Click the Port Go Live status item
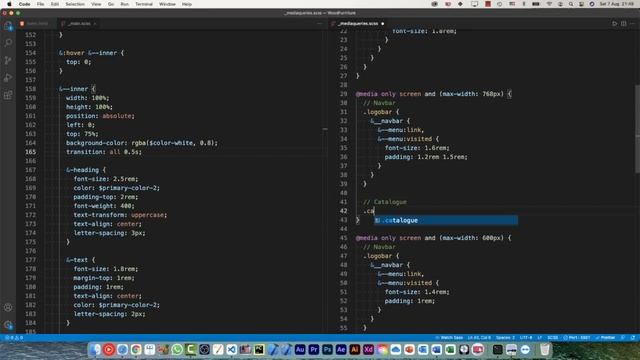Screen dimensions: 640x360 point(577,338)
